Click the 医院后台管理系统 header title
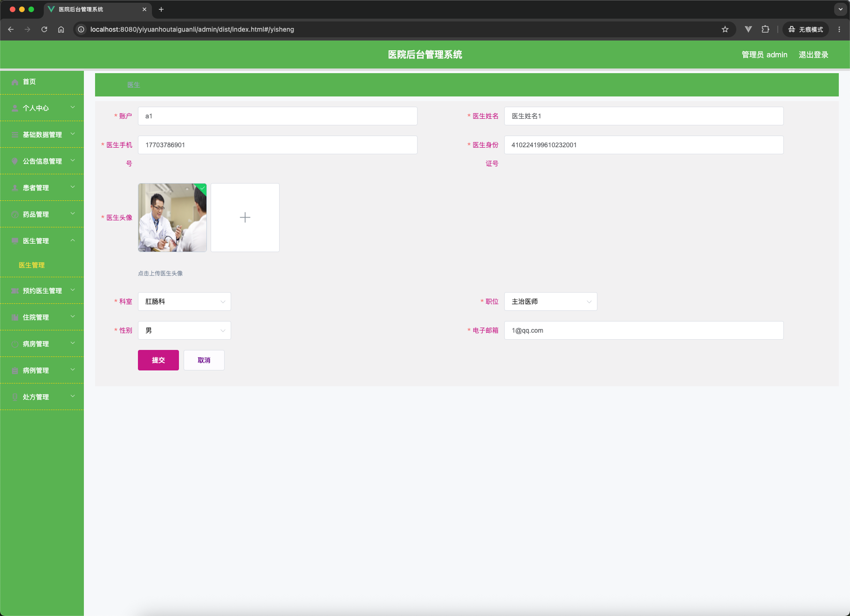The image size is (850, 616). 425,55
